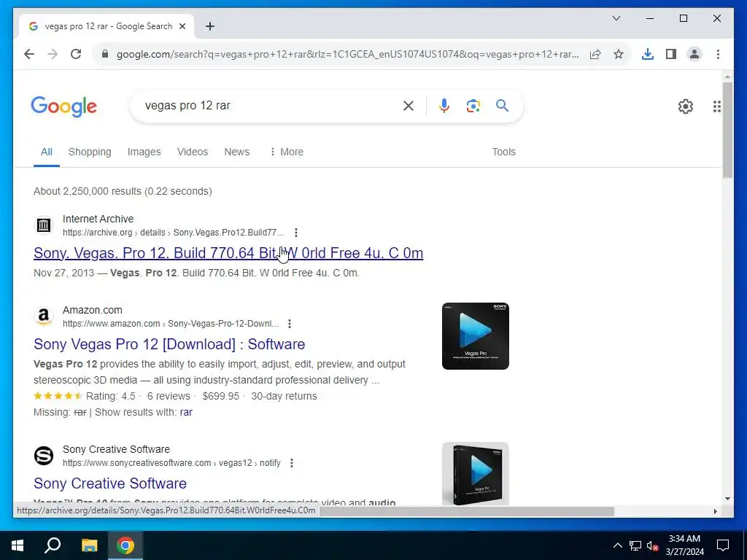Open the Windows Start menu
Image resolution: width=747 pixels, height=560 pixels.
18,545
